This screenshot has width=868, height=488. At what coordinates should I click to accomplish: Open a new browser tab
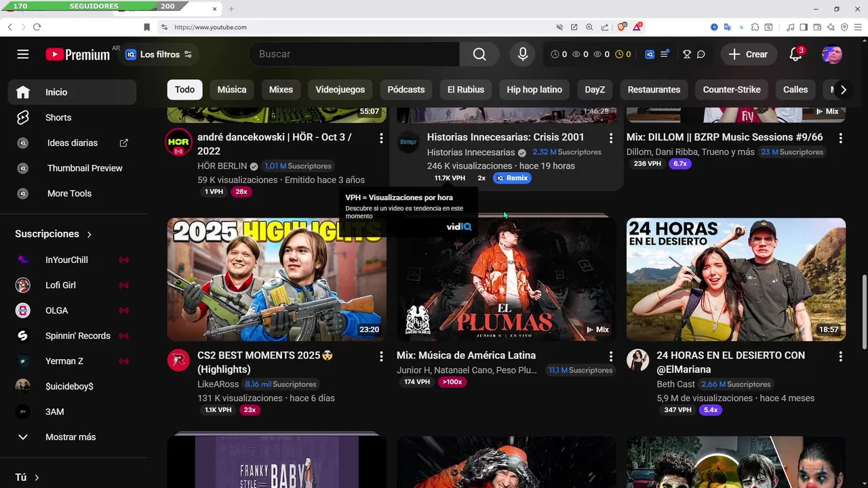[231, 9]
